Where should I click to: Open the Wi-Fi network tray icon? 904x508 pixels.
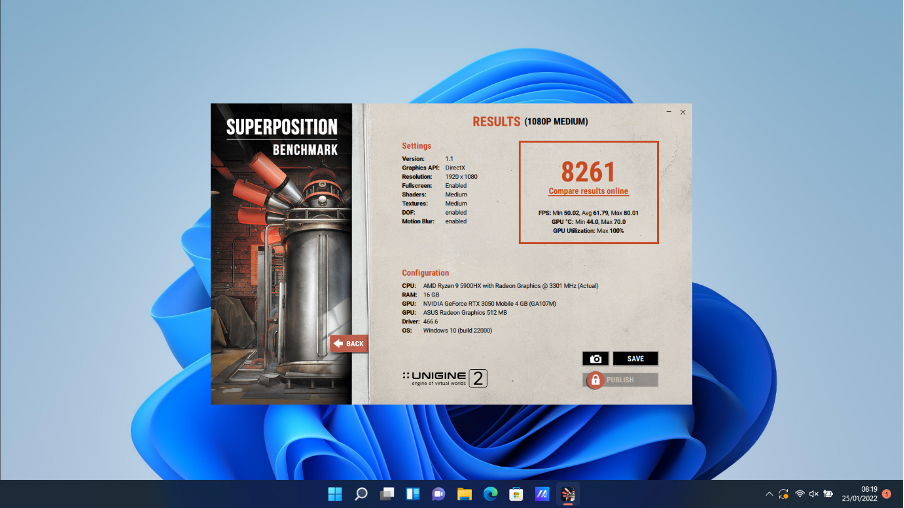tap(800, 494)
